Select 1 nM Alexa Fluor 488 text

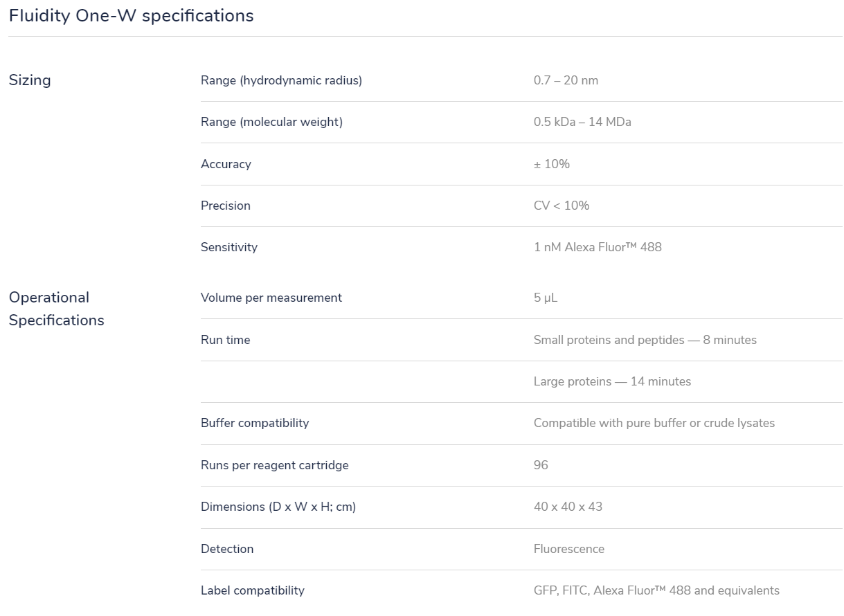598,247
